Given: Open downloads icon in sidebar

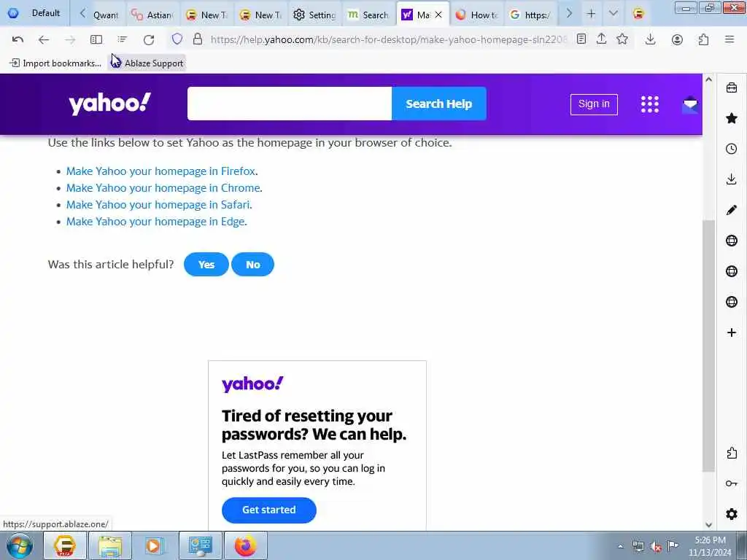Looking at the screenshot, I should click(732, 179).
